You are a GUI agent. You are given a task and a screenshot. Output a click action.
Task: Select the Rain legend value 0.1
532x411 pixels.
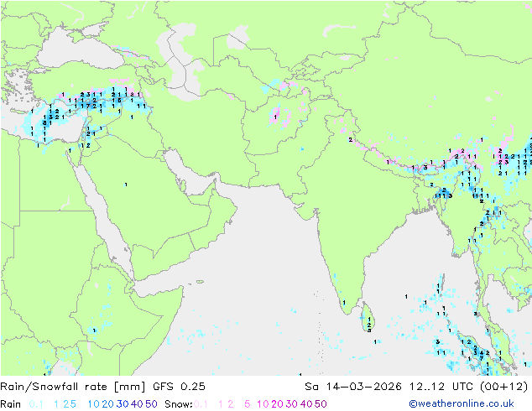point(36,404)
